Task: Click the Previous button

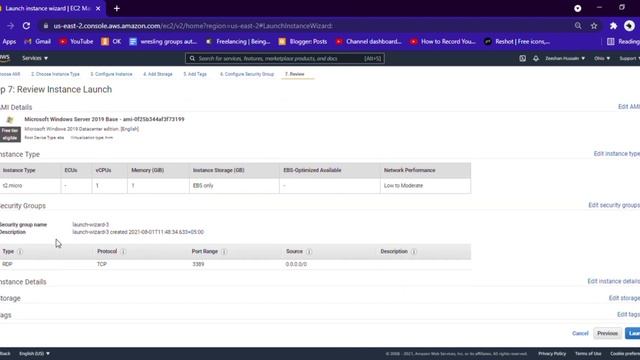Action: (607, 333)
